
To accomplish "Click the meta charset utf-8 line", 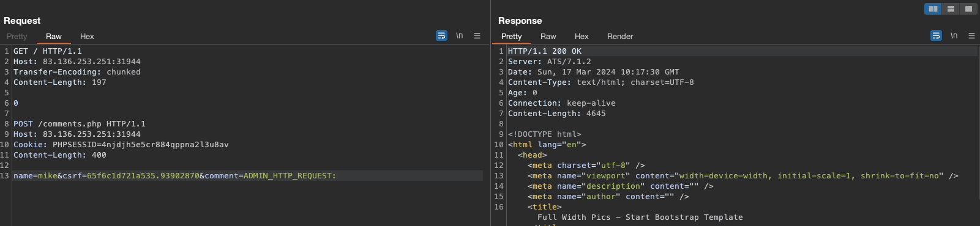I will 586,166.
